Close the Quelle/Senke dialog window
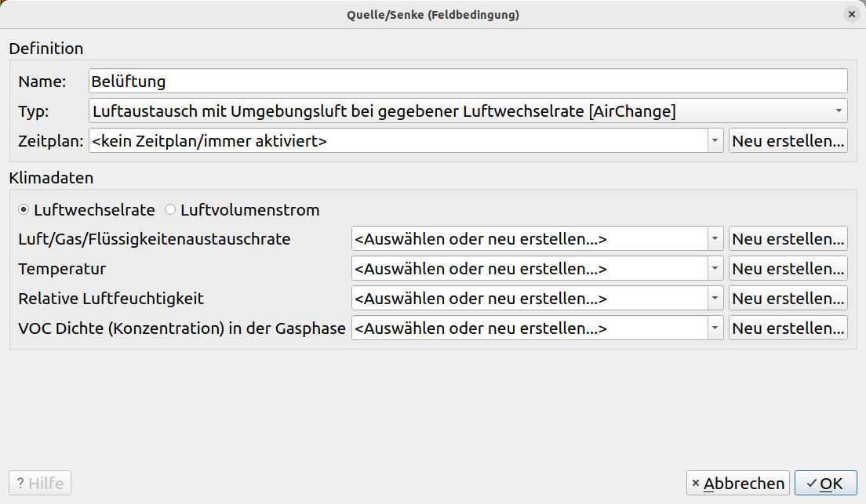 [x=852, y=14]
